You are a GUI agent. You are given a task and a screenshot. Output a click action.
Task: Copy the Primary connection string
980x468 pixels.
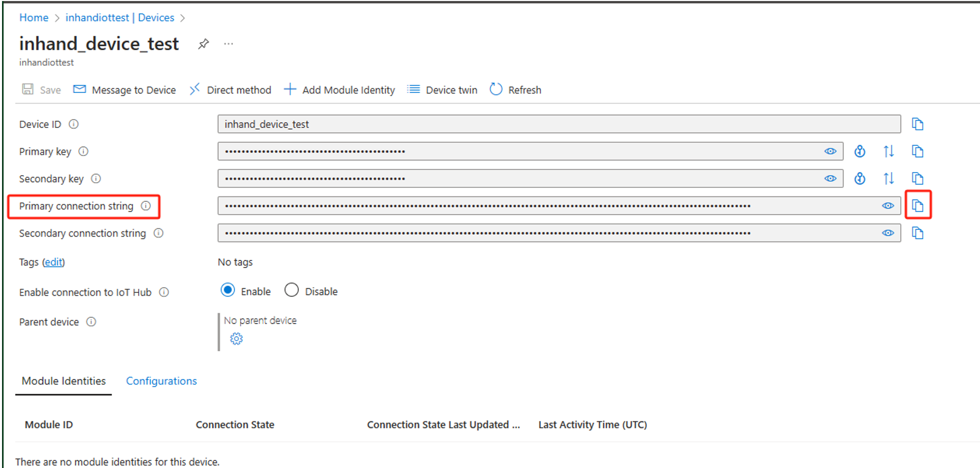918,206
